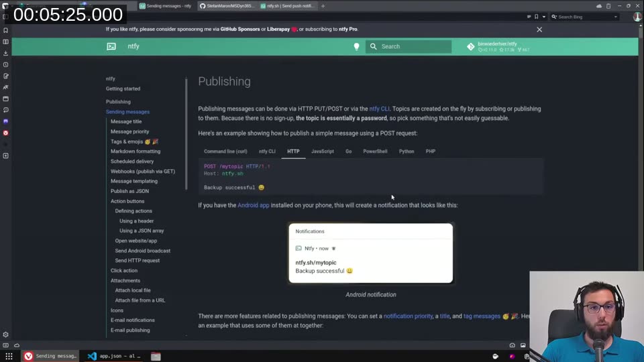644x362 pixels.
Task: Pick a search engine via magnifier icon
Action: [554, 17]
